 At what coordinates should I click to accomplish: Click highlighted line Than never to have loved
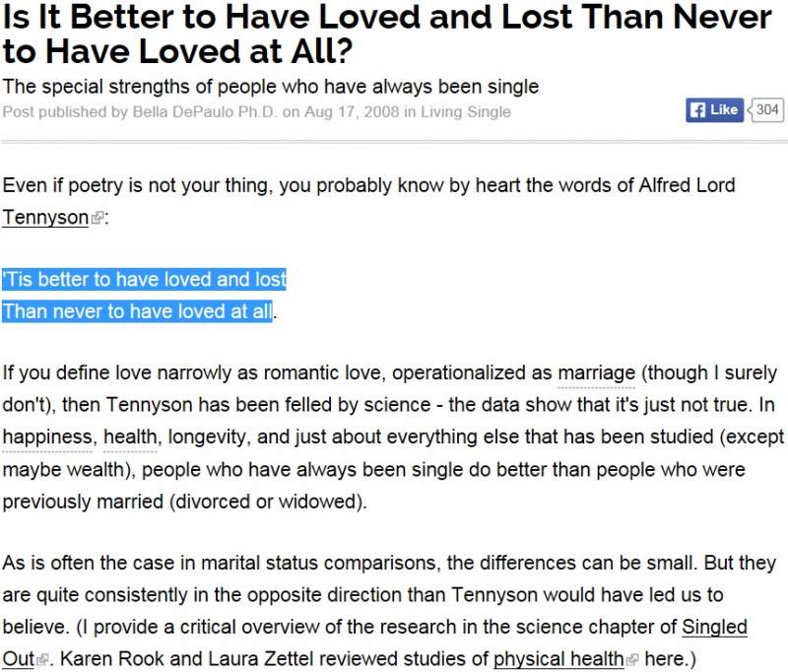(x=138, y=311)
